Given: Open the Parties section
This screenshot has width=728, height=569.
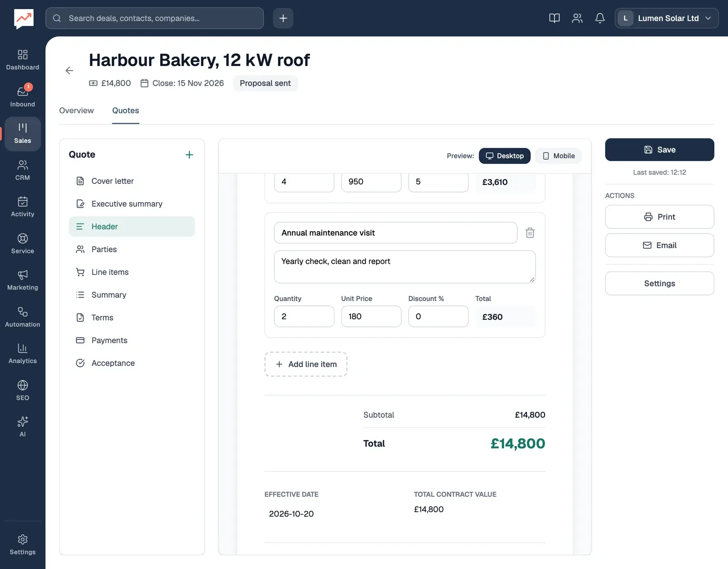Looking at the screenshot, I should point(132,249).
